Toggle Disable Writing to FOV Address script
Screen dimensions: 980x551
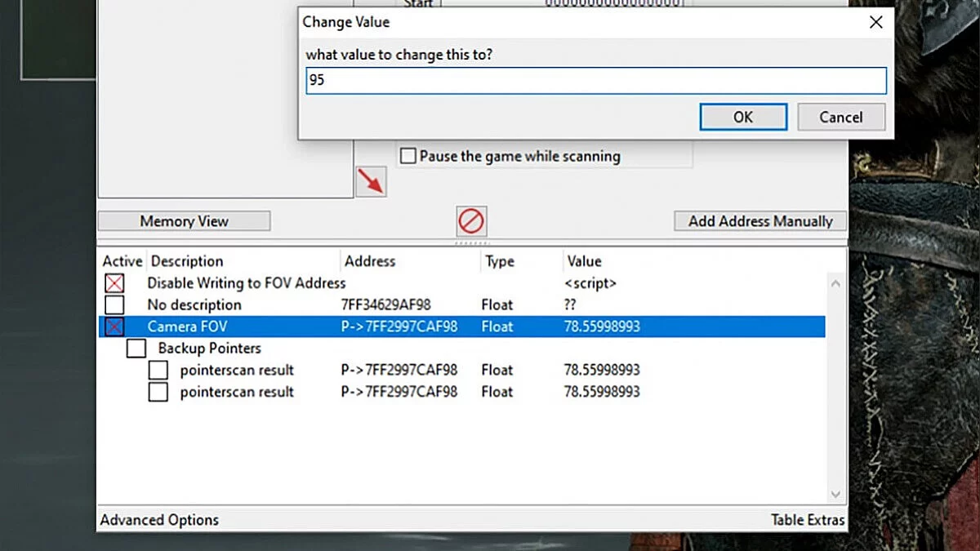[114, 283]
